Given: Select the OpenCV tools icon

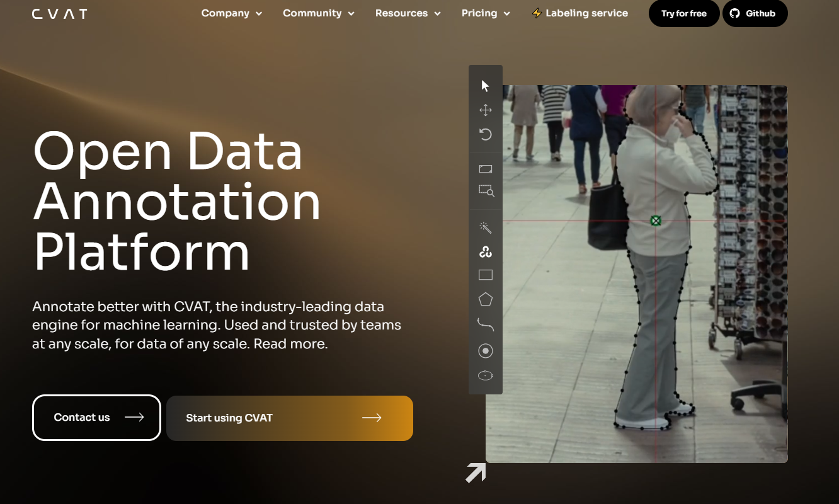Looking at the screenshot, I should [x=485, y=252].
